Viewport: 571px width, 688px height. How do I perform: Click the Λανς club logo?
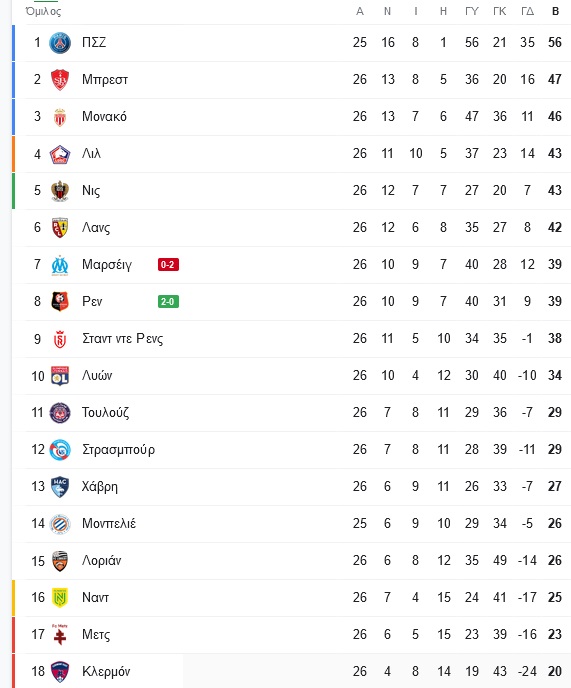(x=60, y=228)
